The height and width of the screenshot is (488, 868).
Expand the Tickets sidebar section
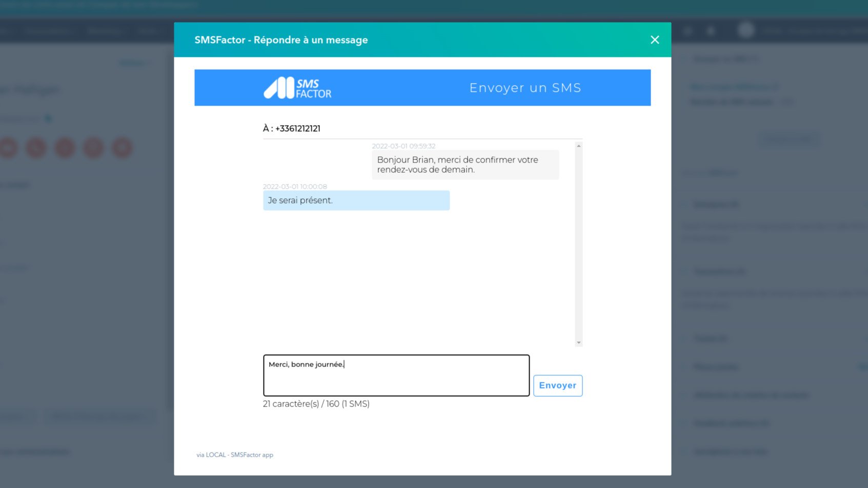pos(710,338)
